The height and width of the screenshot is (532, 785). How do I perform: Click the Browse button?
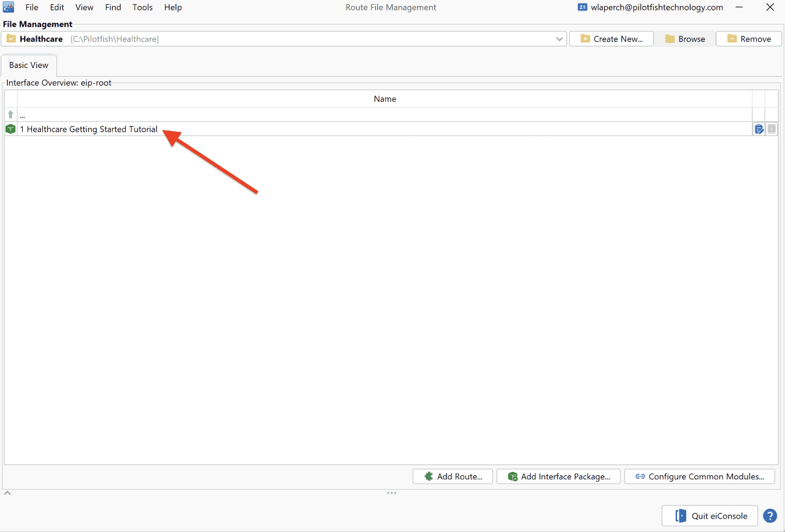(685, 39)
